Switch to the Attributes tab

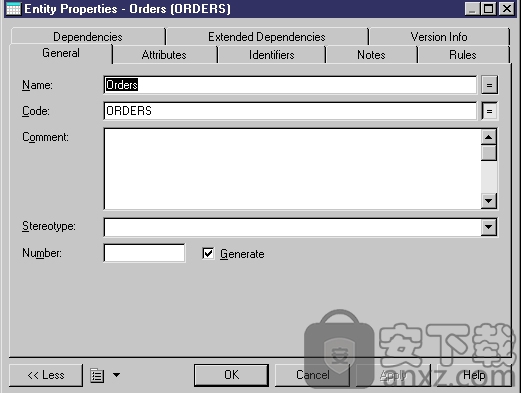coord(164,55)
